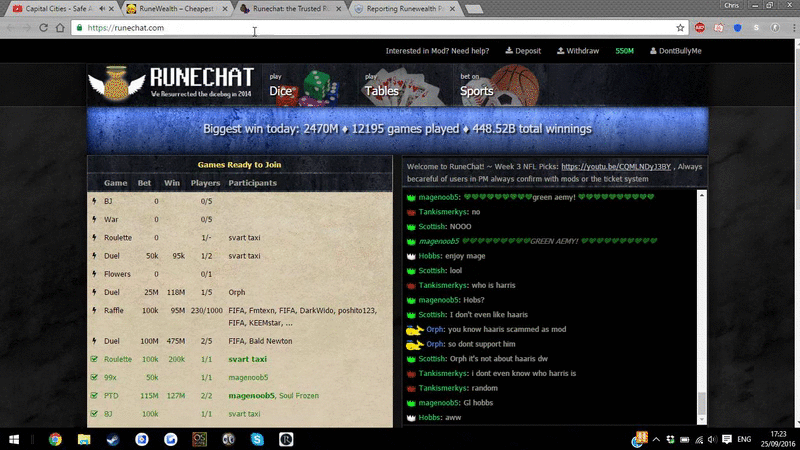Click 'Soul Frozen' participant name
The width and height of the screenshot is (800, 450).
(298, 395)
